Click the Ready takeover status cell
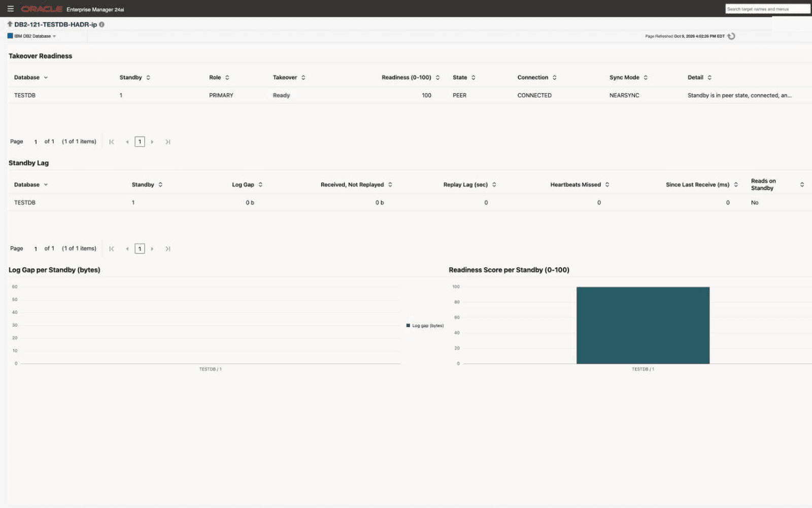 click(281, 96)
